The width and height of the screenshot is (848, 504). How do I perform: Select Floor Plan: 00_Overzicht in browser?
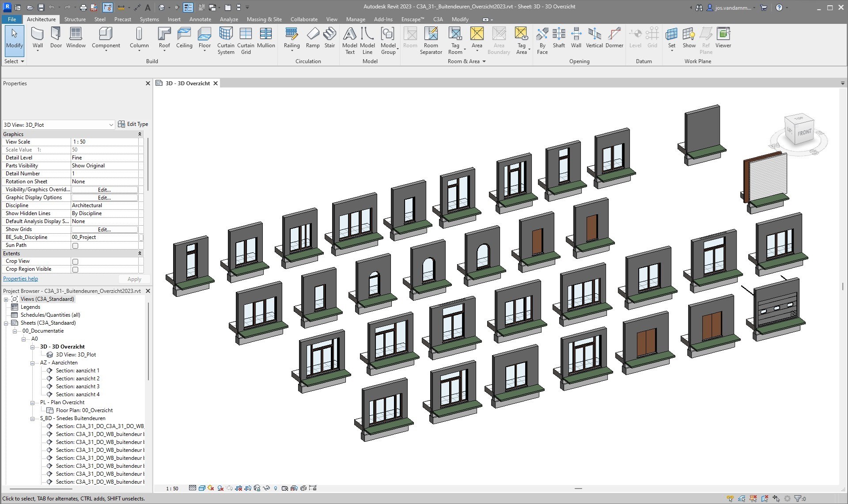point(84,410)
